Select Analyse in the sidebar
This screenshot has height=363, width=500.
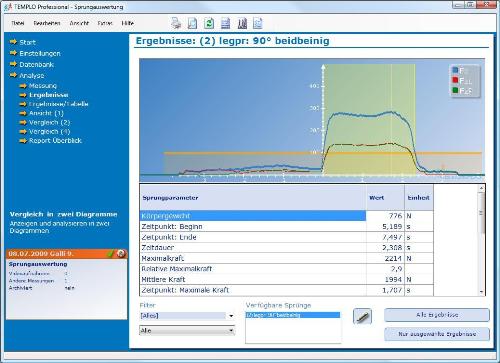(x=32, y=75)
